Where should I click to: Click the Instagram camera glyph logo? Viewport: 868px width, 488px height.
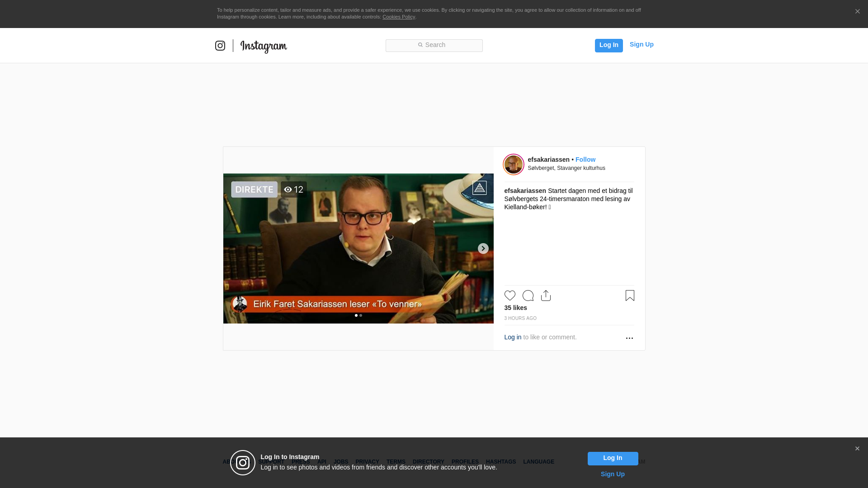point(220,46)
